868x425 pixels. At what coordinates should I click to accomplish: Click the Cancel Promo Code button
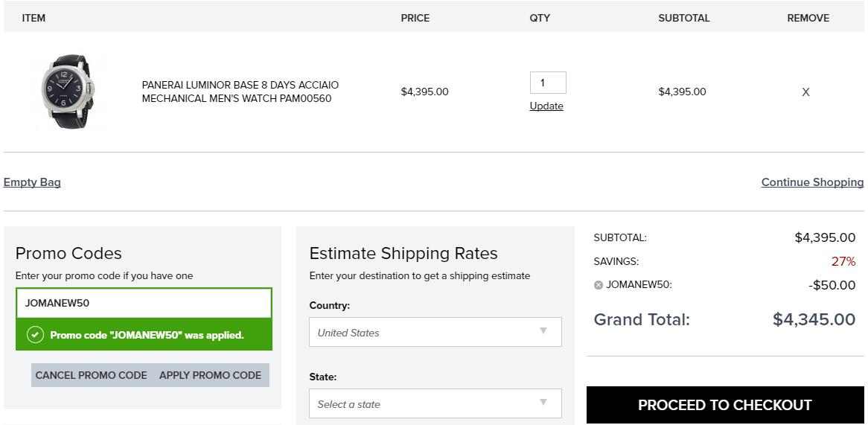tap(92, 375)
